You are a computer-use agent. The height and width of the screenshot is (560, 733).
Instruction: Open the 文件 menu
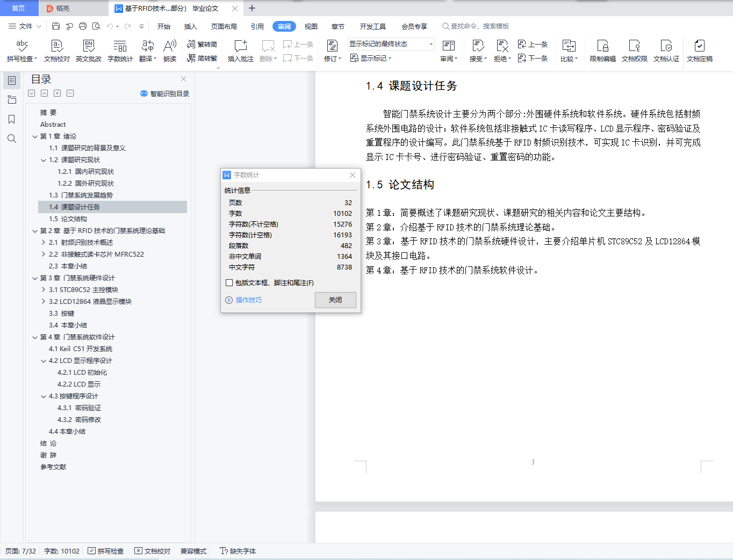[x=25, y=26]
